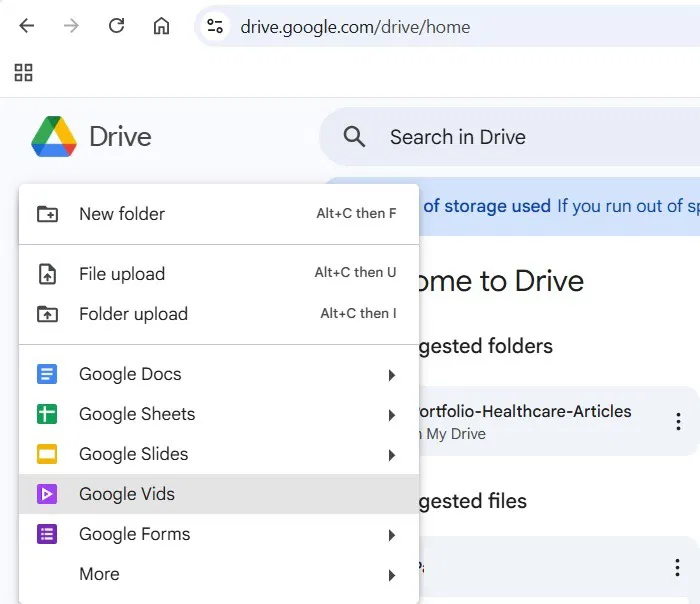Open the More submenu arrow
700x604 pixels.
pos(391,575)
